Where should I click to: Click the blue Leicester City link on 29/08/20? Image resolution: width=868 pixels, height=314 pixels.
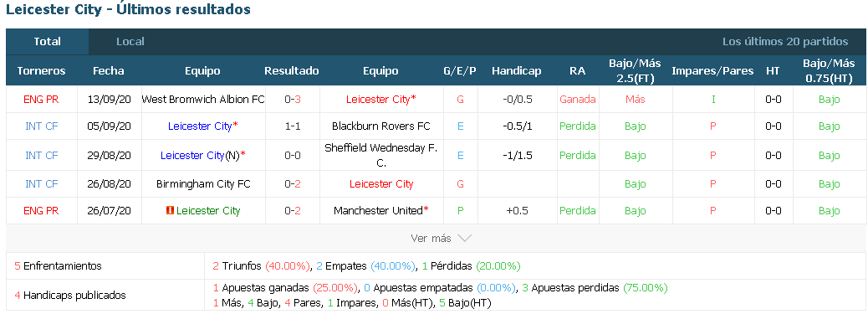click(x=192, y=156)
